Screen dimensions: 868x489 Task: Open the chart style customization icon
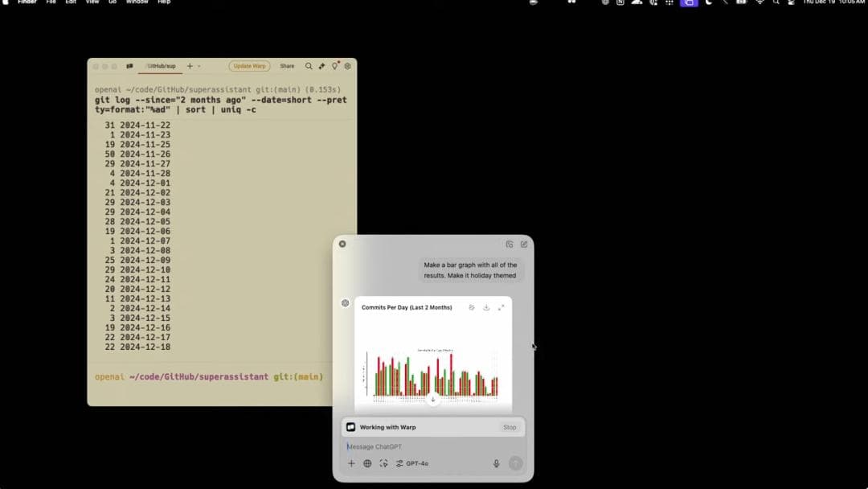(x=472, y=307)
